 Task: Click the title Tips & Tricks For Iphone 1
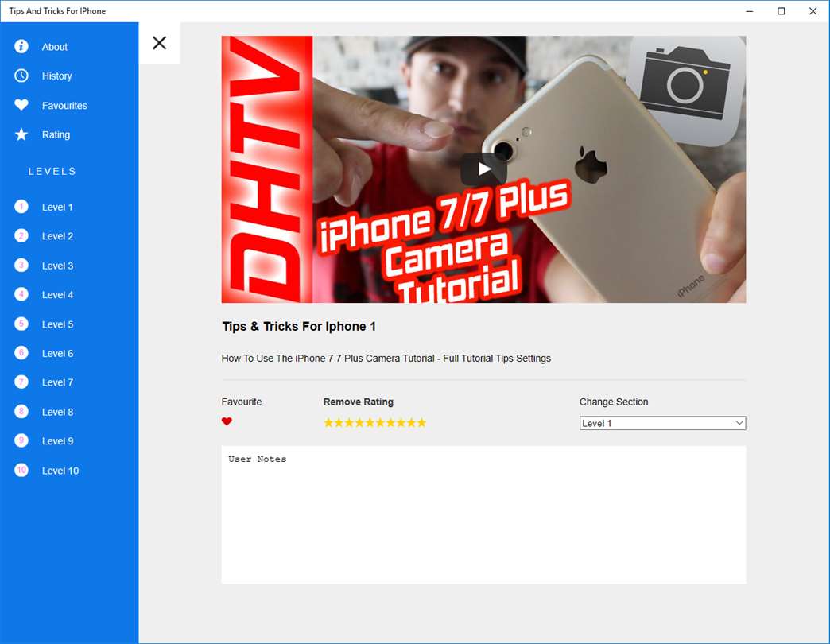coord(299,327)
